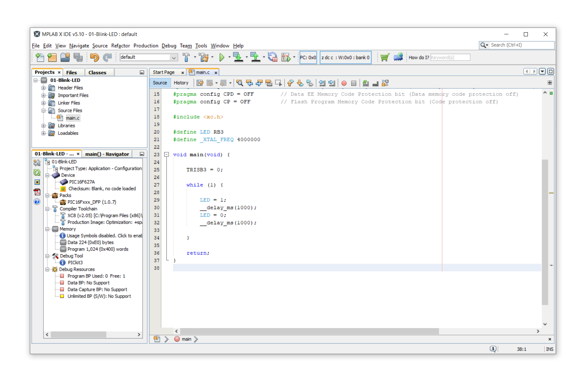Click the How do I keyword field
588x385 pixels.
450,57
